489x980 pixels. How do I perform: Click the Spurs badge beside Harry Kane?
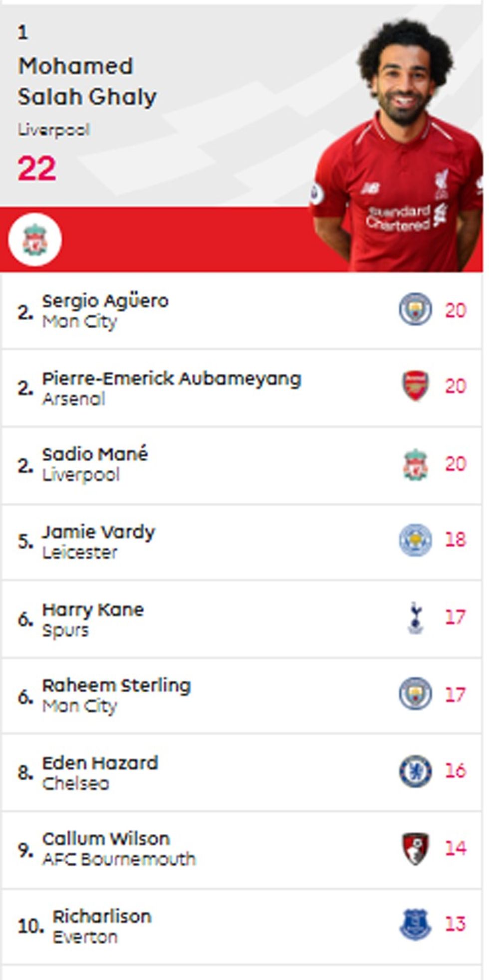point(415,617)
